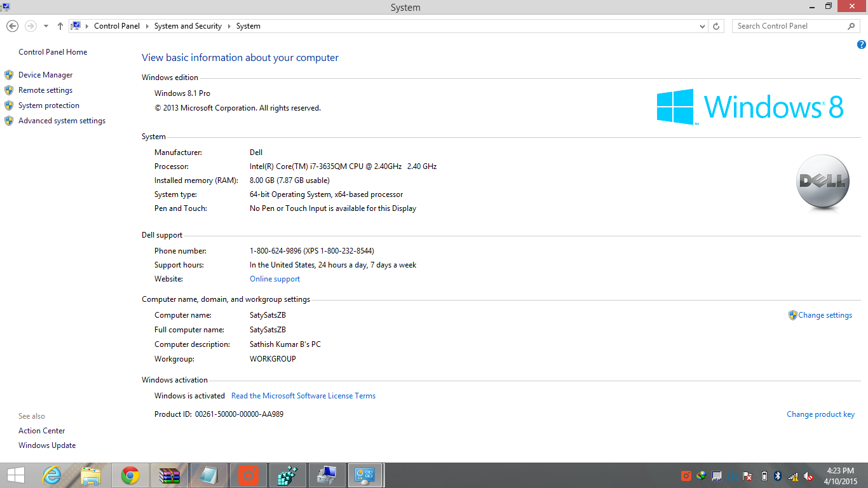868x488 pixels.
Task: Refresh the System page
Action: point(716,27)
